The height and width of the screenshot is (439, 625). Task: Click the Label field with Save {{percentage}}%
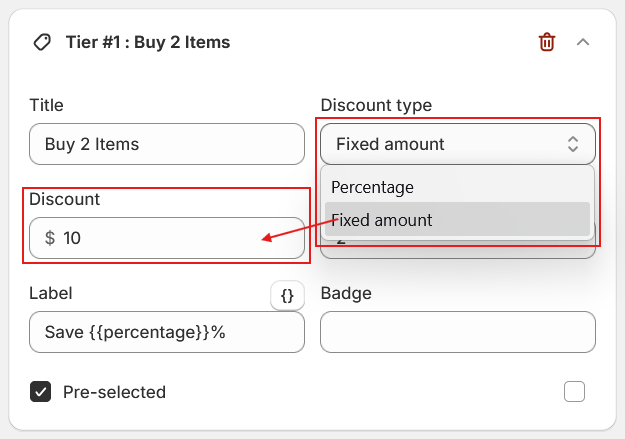167,332
